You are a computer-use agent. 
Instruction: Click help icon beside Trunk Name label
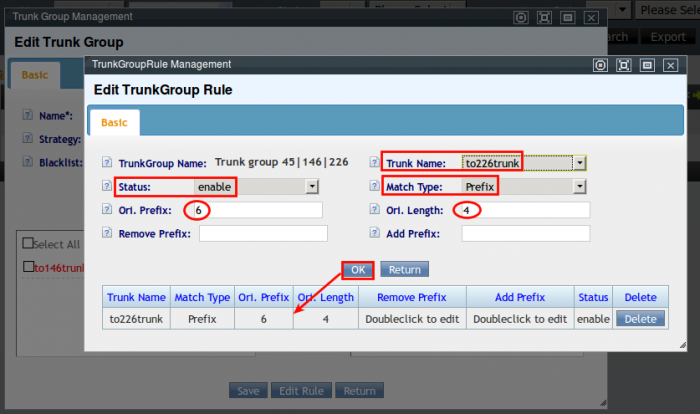[x=373, y=163]
